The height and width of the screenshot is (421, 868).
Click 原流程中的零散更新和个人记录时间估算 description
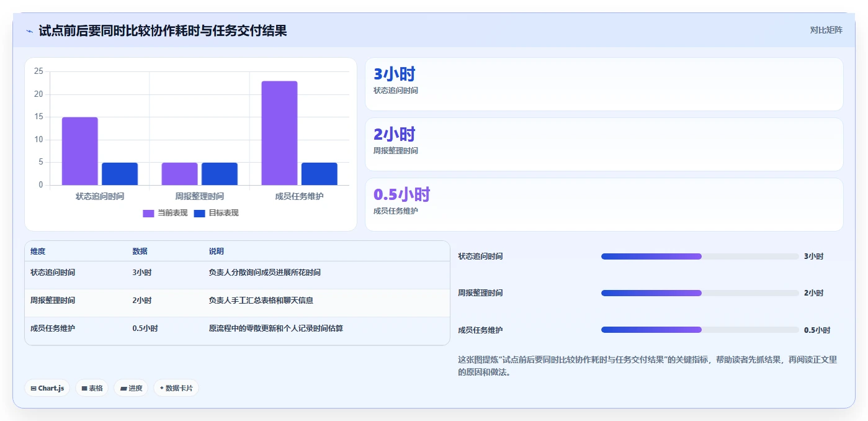[276, 328]
